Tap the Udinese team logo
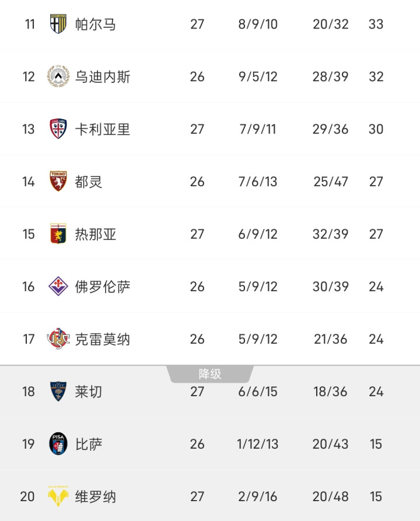Screen dimensions: 420x521 (58, 76)
